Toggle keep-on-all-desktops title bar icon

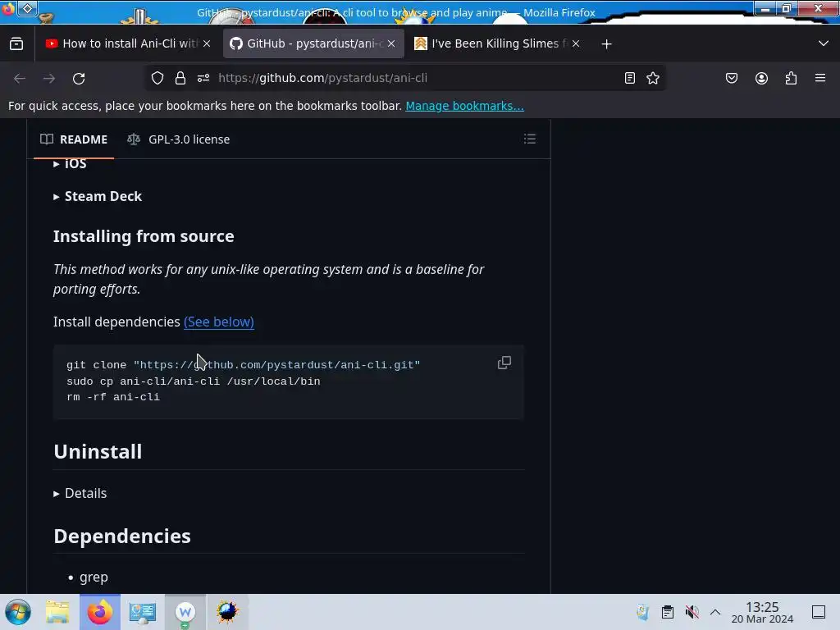(x=28, y=8)
